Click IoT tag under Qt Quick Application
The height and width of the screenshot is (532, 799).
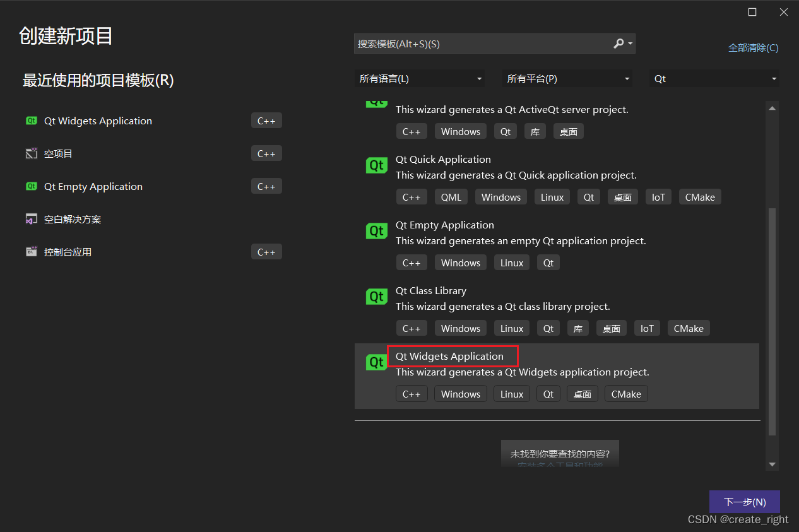[x=658, y=197]
